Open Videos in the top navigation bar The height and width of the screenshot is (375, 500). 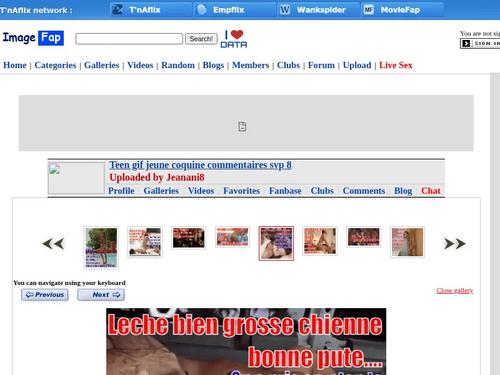coord(140,65)
